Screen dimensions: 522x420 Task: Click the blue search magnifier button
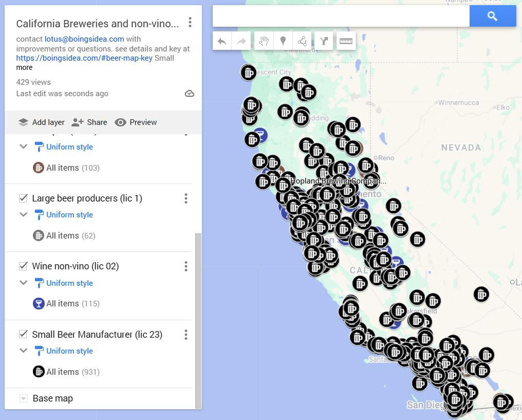492,16
